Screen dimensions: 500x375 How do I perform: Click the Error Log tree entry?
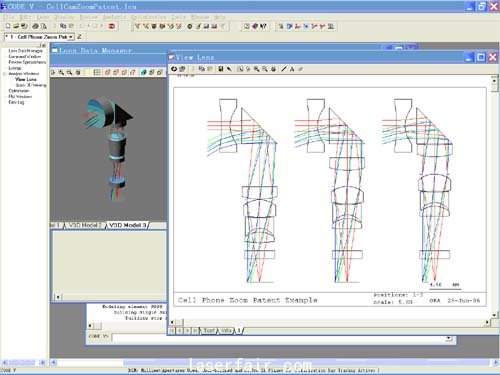(x=16, y=102)
